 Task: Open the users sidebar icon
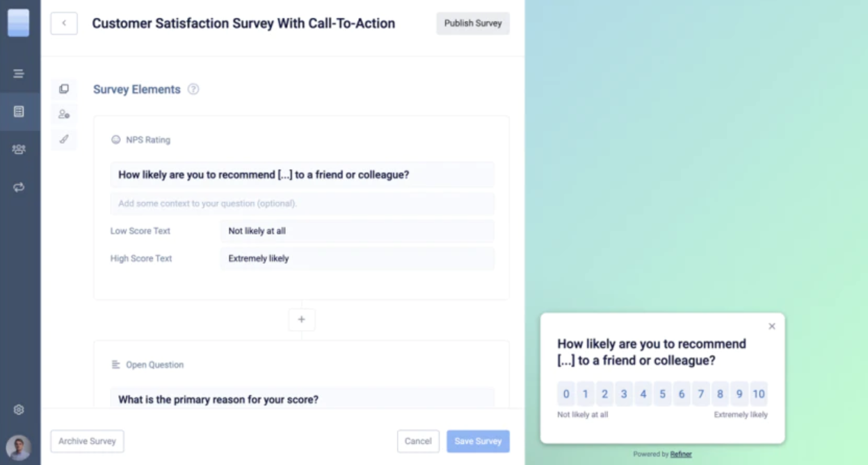tap(19, 149)
